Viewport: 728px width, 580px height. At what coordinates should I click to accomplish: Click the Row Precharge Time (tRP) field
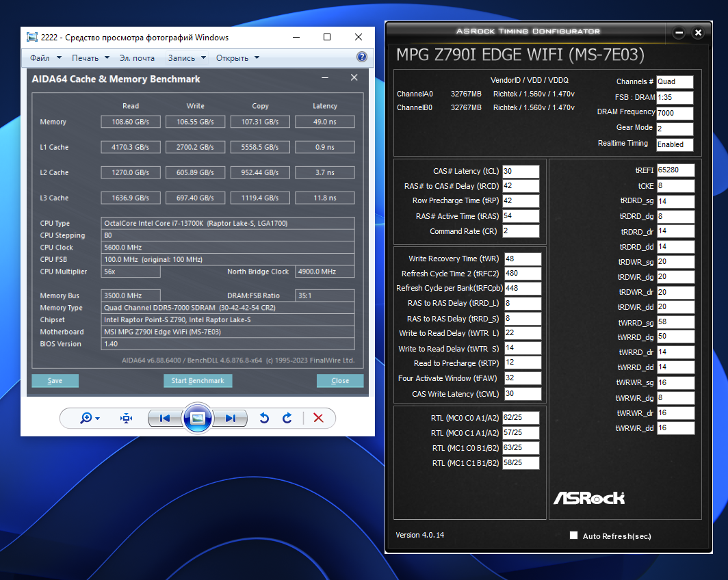pos(521,201)
